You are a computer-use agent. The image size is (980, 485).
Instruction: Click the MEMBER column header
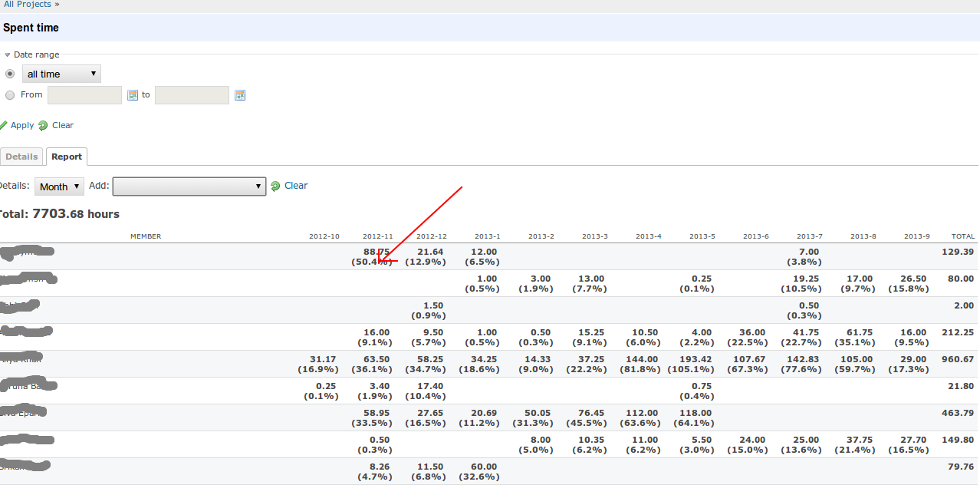(146, 236)
